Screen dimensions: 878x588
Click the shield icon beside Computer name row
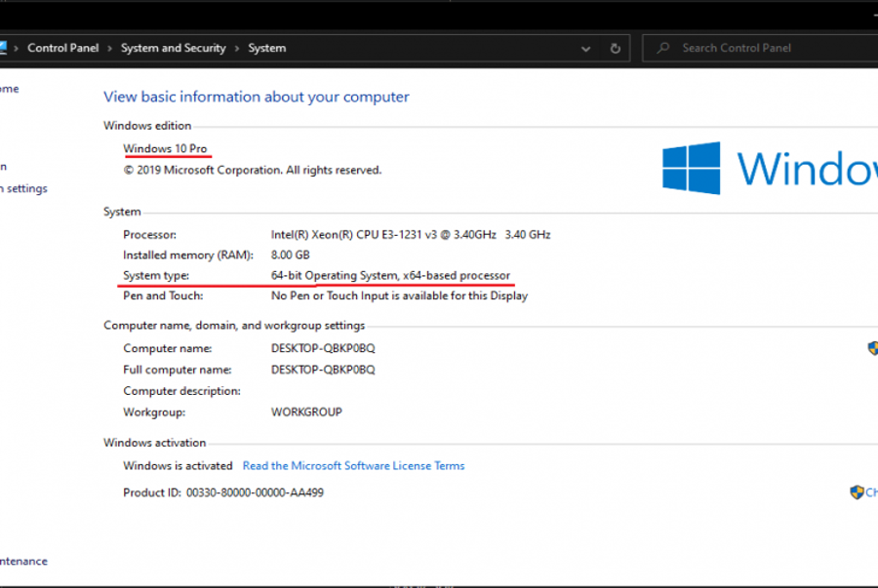coord(872,348)
